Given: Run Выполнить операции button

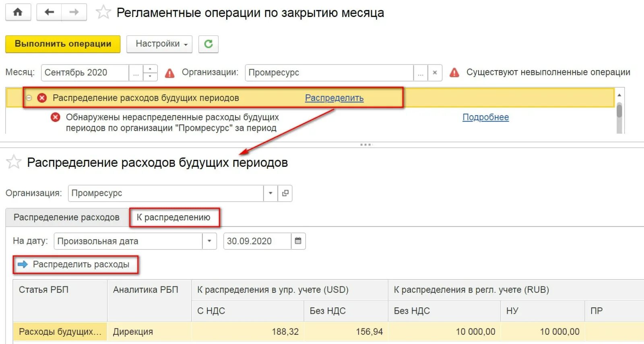Looking at the screenshot, I should click(x=63, y=44).
